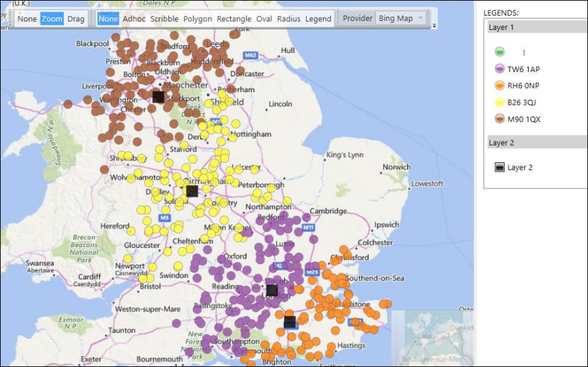The width and height of the screenshot is (588, 367).
Task: Collapse the Layer 2 legend header
Action: coord(537,142)
